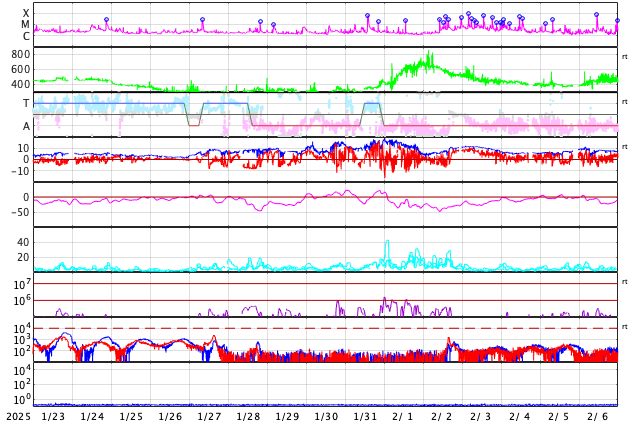Click the 2025 year label
634x424 pixels.
(x=18, y=417)
